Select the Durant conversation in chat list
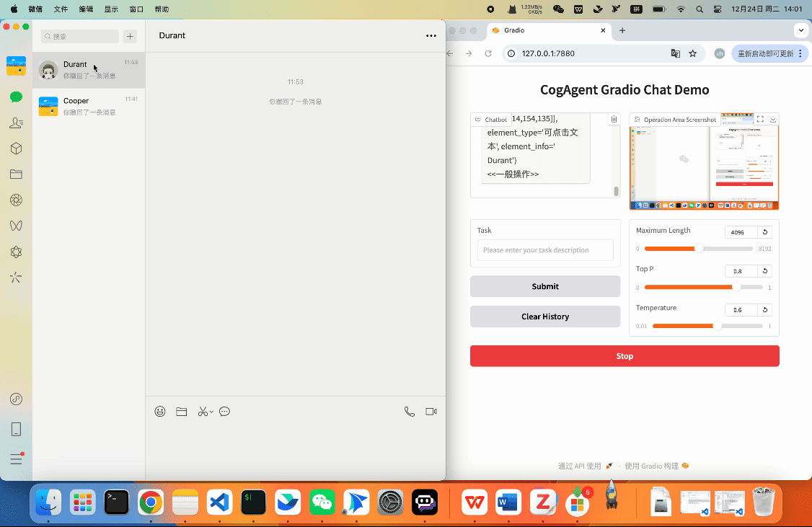Image resolution: width=812 pixels, height=527 pixels. pyautogui.click(x=89, y=70)
